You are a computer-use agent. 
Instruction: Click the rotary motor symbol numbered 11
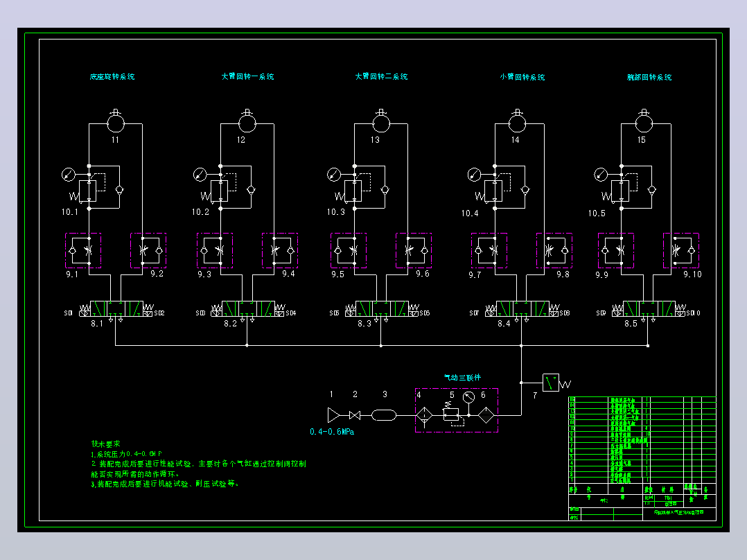click(x=115, y=123)
